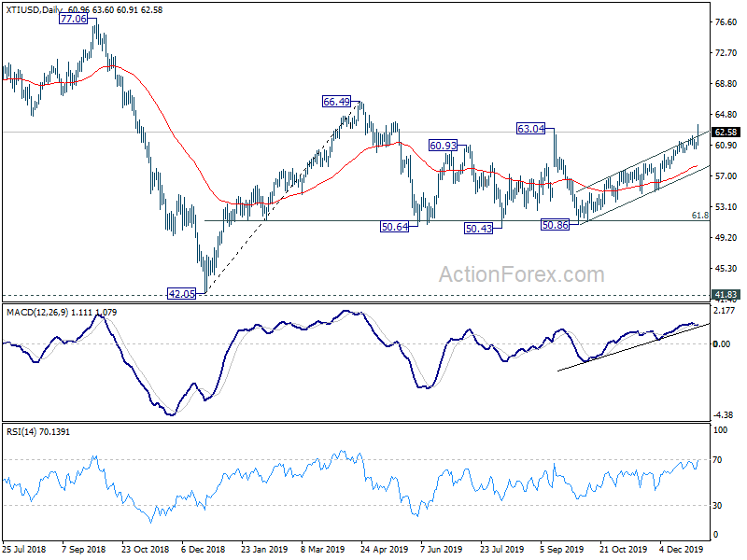Click the RSI 70 axis level
747x560 pixels.
click(x=717, y=460)
